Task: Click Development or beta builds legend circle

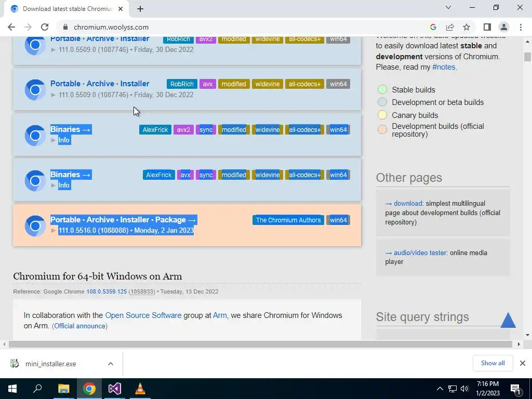Action: (x=382, y=102)
